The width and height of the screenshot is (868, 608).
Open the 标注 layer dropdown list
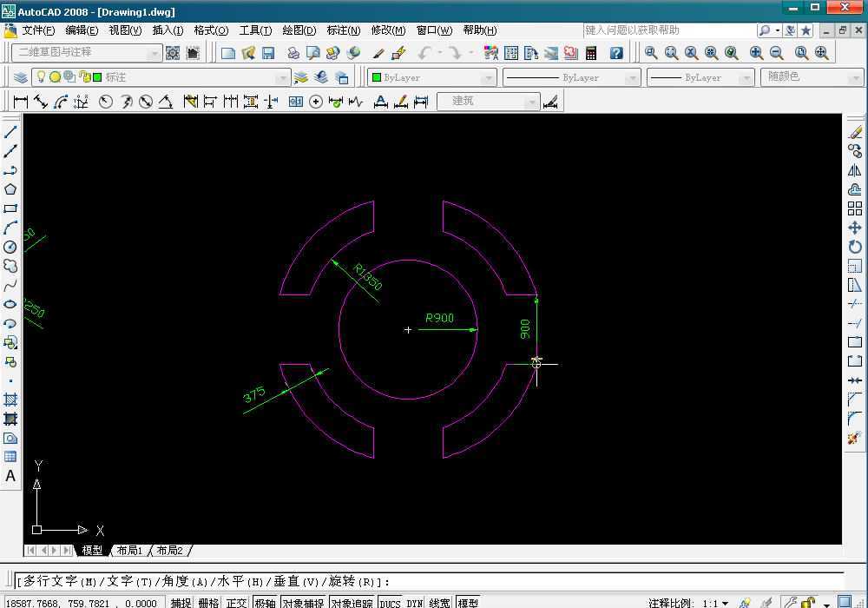click(x=161, y=77)
